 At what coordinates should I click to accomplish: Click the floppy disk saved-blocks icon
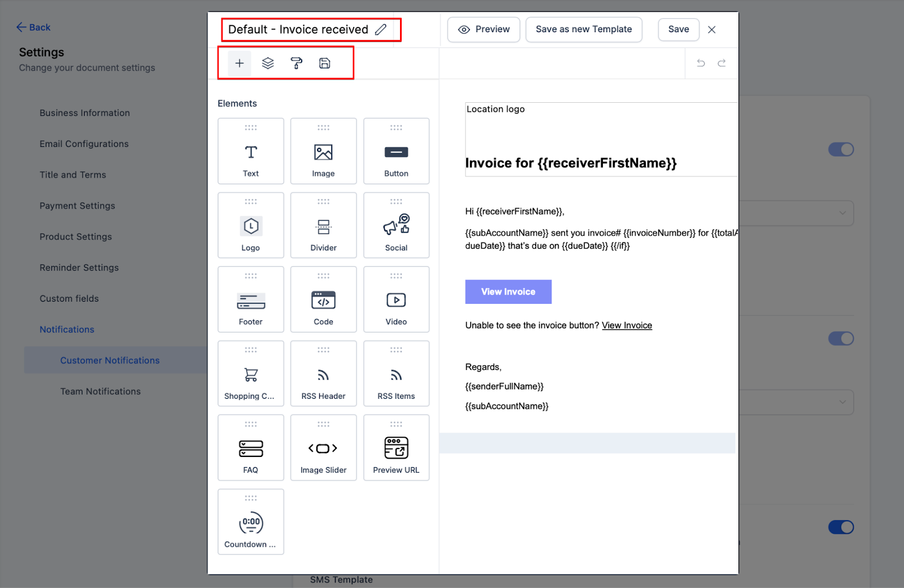325,63
